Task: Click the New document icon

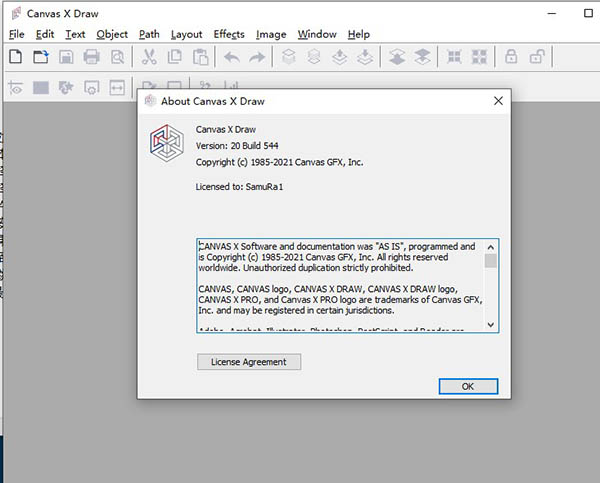Action: (15, 57)
